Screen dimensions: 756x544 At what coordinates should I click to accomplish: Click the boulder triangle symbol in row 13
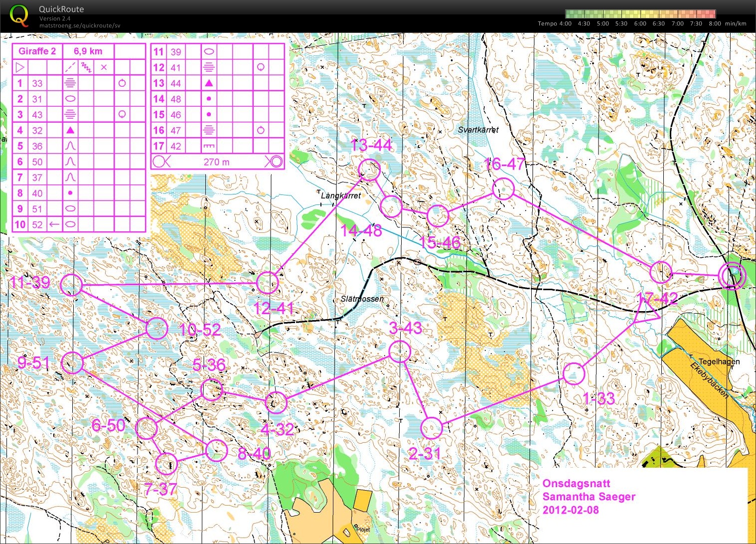click(x=209, y=83)
